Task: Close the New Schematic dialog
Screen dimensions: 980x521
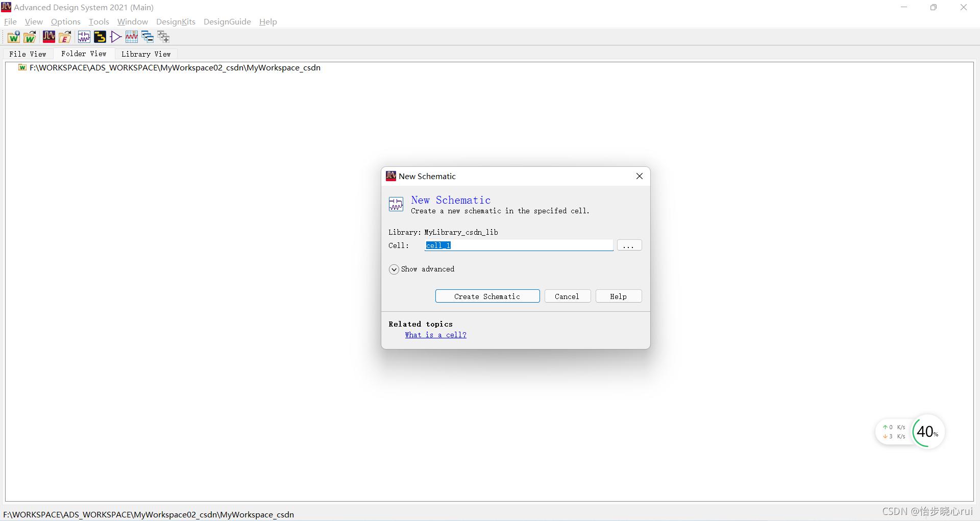Action: coord(639,176)
